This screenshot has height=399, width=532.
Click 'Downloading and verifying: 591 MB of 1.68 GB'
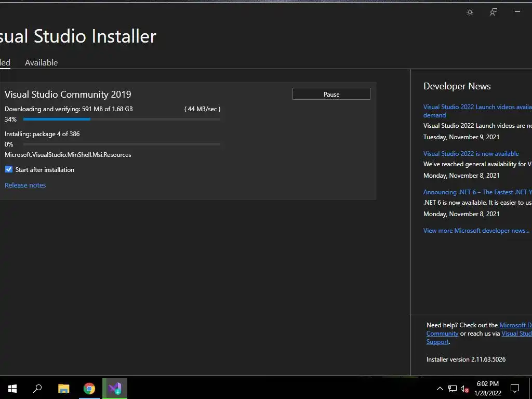pyautogui.click(x=69, y=109)
